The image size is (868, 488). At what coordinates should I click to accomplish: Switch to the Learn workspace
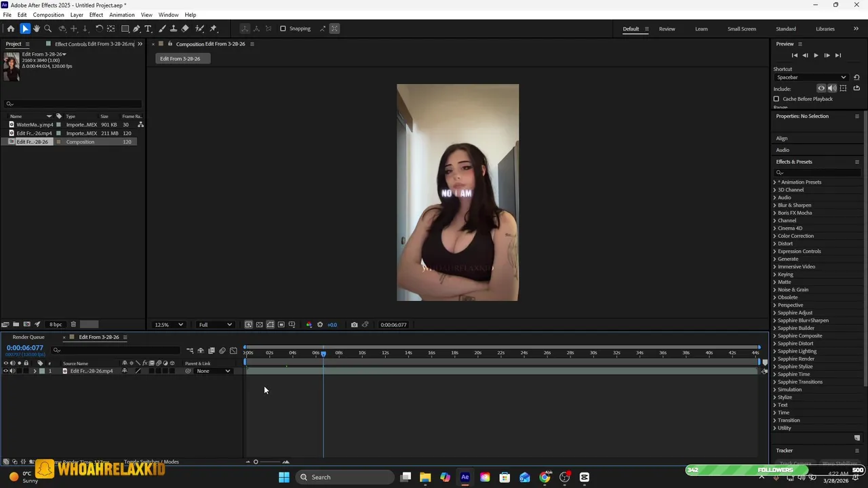pyautogui.click(x=701, y=28)
